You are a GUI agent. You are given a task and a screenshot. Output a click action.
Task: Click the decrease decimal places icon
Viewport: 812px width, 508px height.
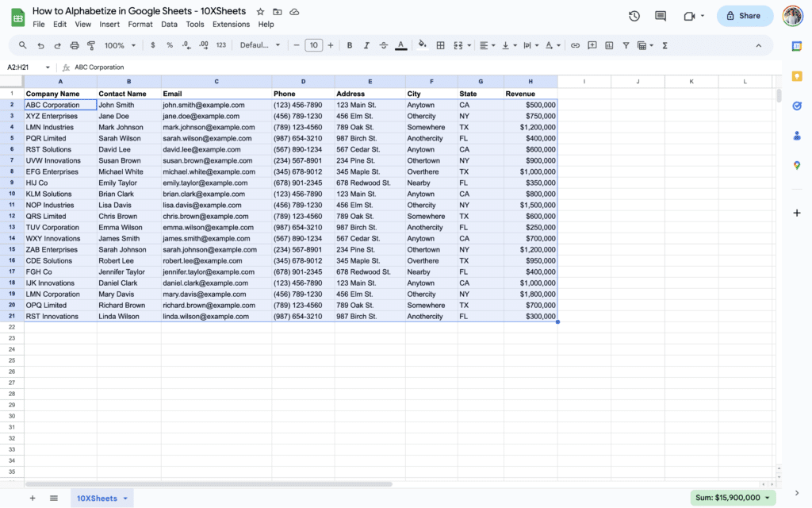click(187, 45)
